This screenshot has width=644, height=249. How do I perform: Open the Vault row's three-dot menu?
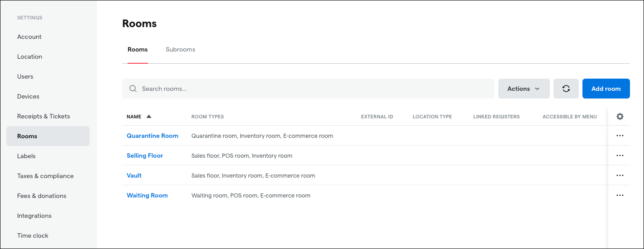tap(620, 175)
